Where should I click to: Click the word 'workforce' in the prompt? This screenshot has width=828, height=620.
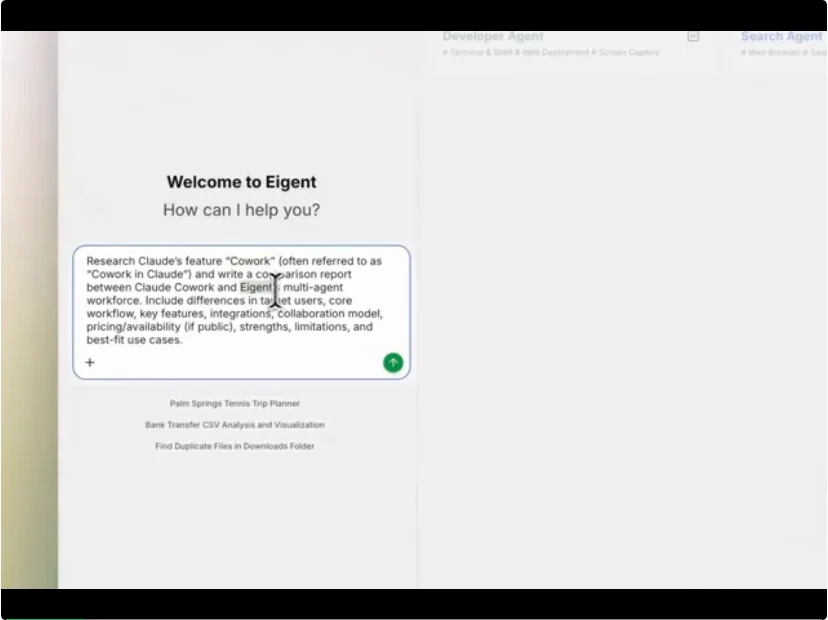point(113,301)
